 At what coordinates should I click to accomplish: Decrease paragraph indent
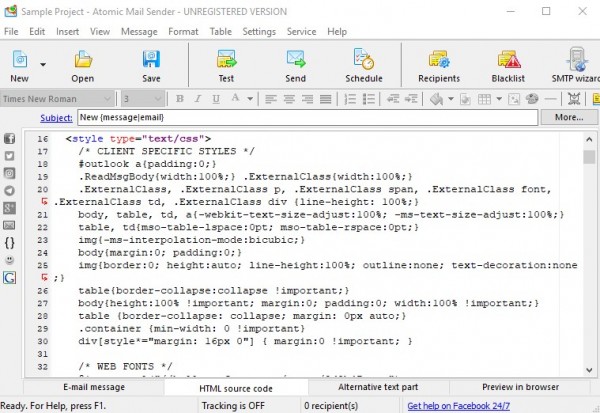click(x=393, y=99)
